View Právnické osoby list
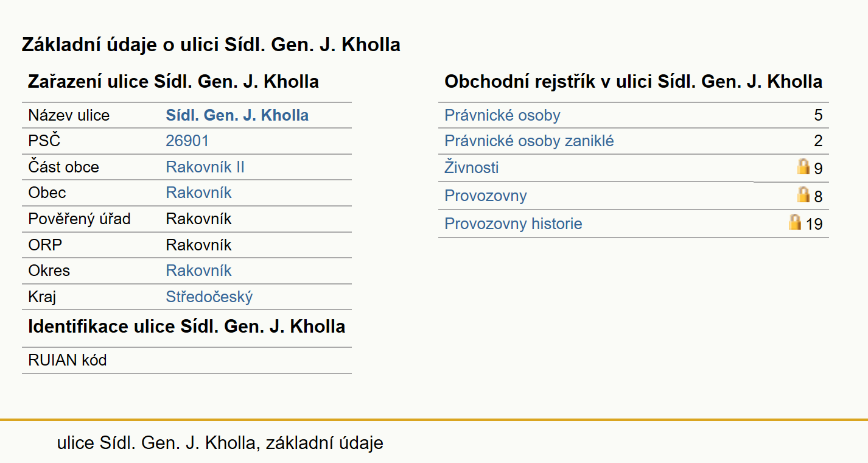The height and width of the screenshot is (463, 868). [502, 115]
